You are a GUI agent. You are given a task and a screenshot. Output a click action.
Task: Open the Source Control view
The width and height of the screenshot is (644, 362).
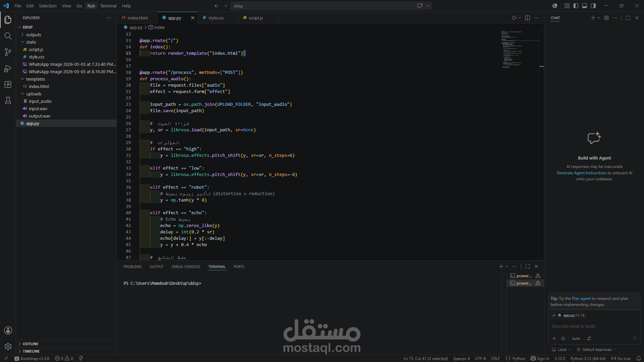8,52
